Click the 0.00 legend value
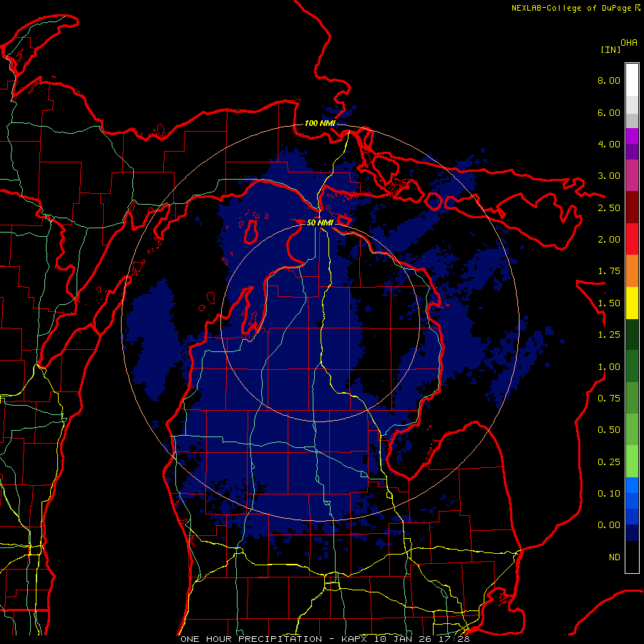The image size is (644, 644). point(609,525)
